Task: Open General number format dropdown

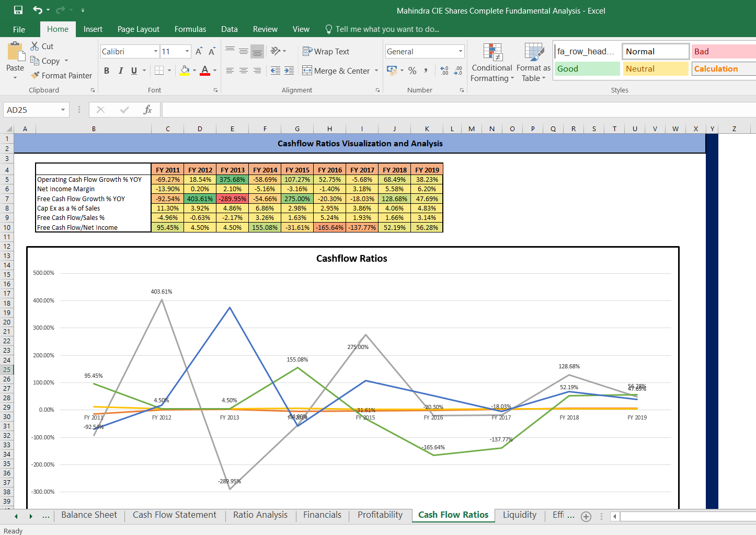Action: click(x=461, y=51)
